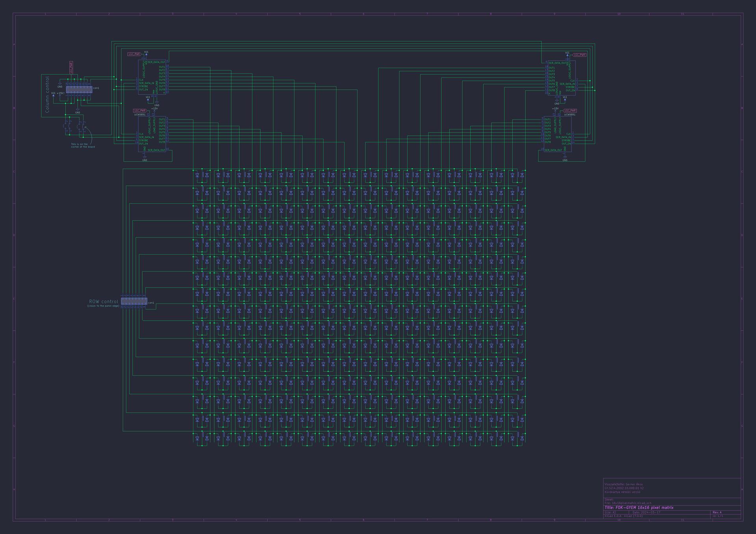756x534 pixels.
Task: Click the +15V symbol above the lower-right UCN5891
Action: click(x=555, y=109)
